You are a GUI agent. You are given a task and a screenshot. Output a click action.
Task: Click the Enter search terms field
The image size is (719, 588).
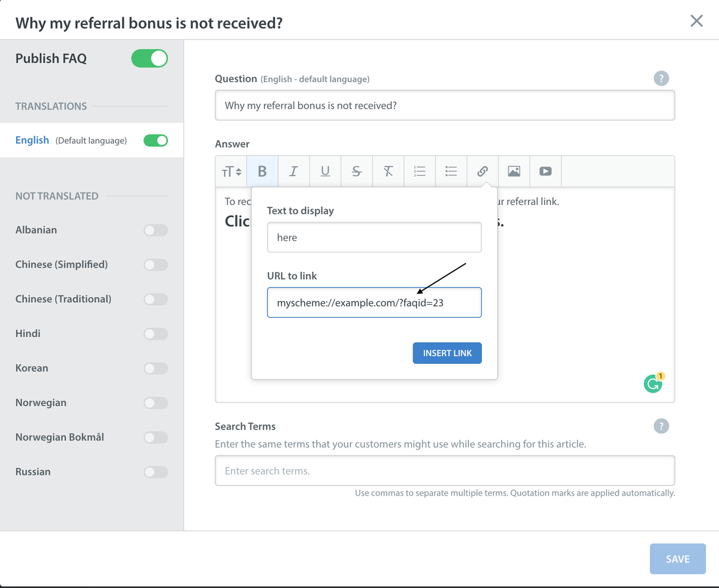pos(445,471)
